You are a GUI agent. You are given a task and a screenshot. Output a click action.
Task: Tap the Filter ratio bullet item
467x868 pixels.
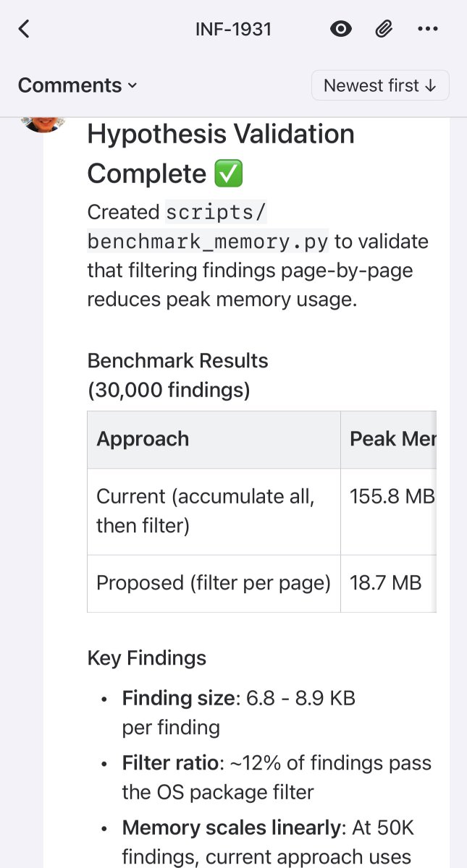[276, 777]
